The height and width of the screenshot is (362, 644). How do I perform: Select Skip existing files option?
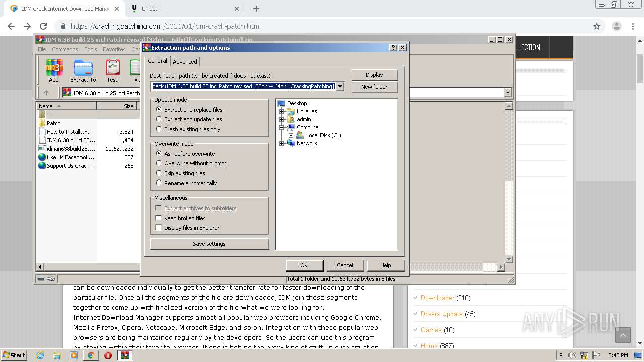(x=159, y=173)
